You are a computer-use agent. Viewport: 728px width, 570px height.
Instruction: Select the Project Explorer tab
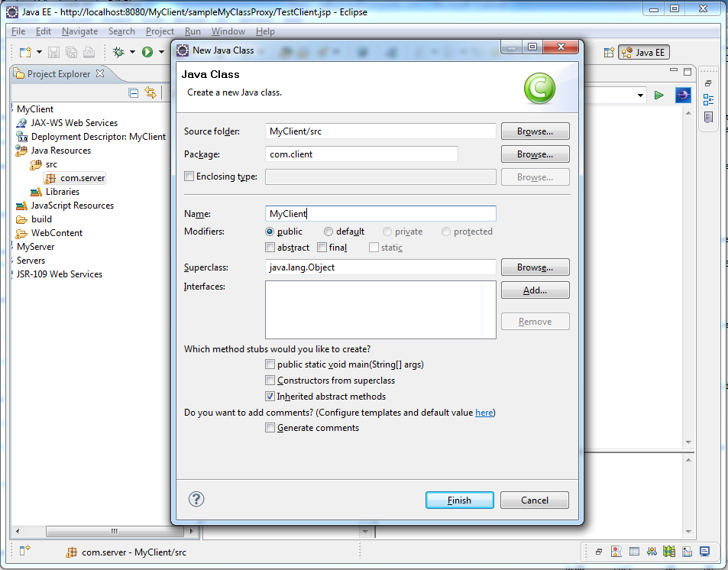coord(59,74)
